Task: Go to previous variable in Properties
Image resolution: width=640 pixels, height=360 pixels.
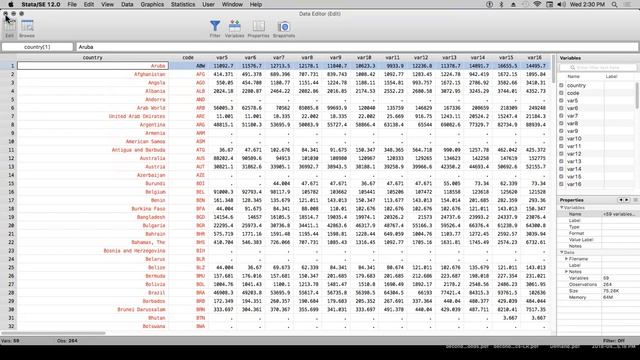Action: point(621,200)
